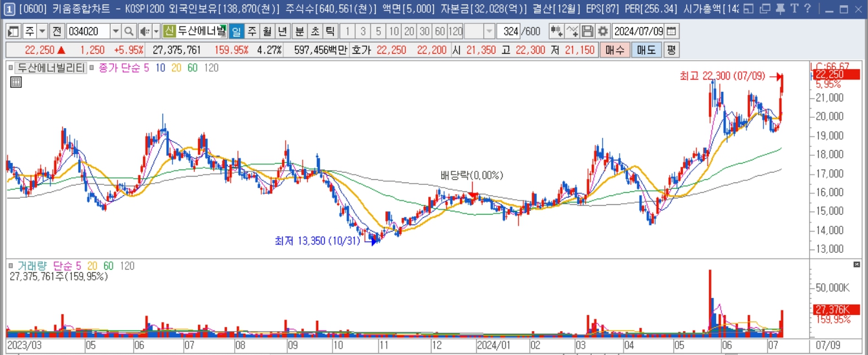Click the blue 10-day moving average label

point(159,67)
